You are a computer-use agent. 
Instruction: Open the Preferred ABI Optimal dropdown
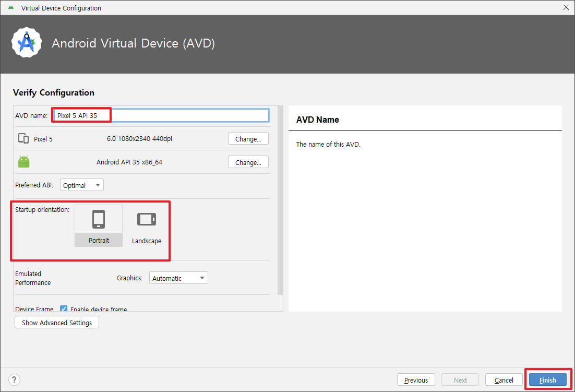[82, 185]
